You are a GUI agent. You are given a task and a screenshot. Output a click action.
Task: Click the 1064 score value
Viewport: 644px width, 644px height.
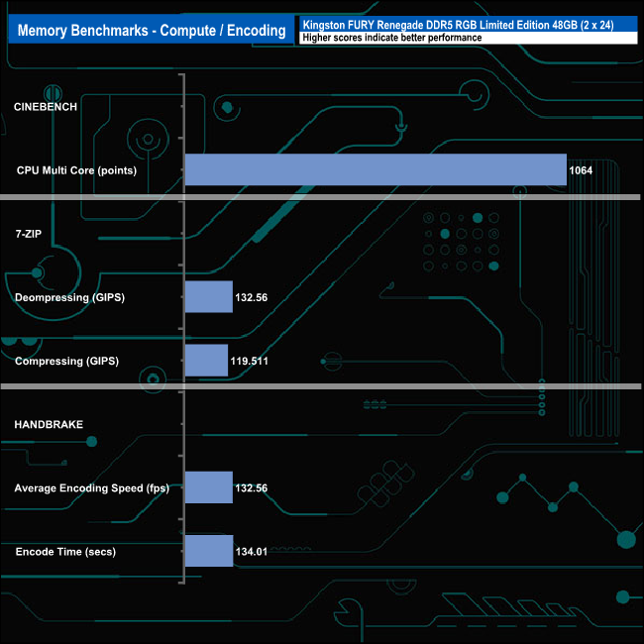[581, 170]
